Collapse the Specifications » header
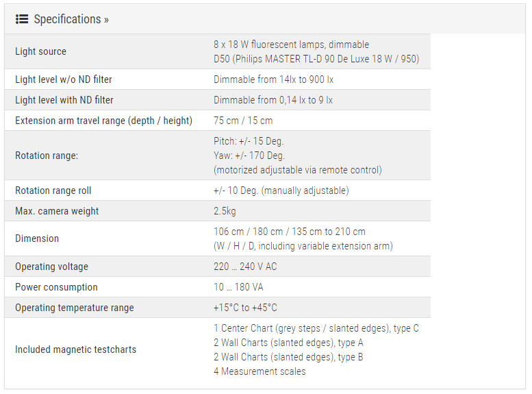Screen dimensions: 532x394 [71, 19]
